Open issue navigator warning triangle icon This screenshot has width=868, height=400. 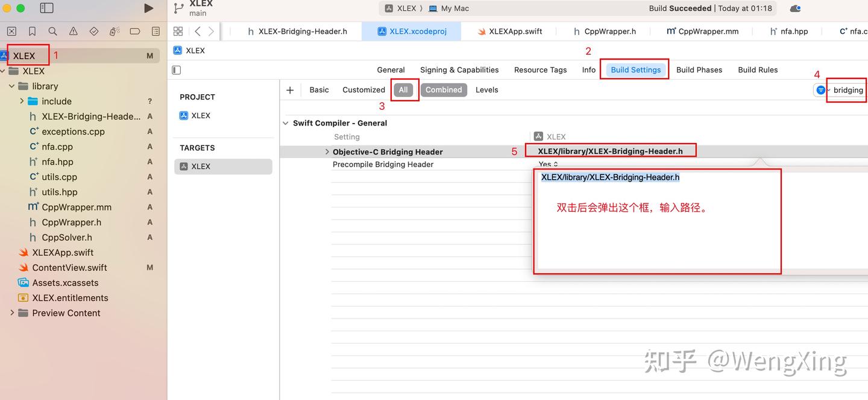point(73,31)
